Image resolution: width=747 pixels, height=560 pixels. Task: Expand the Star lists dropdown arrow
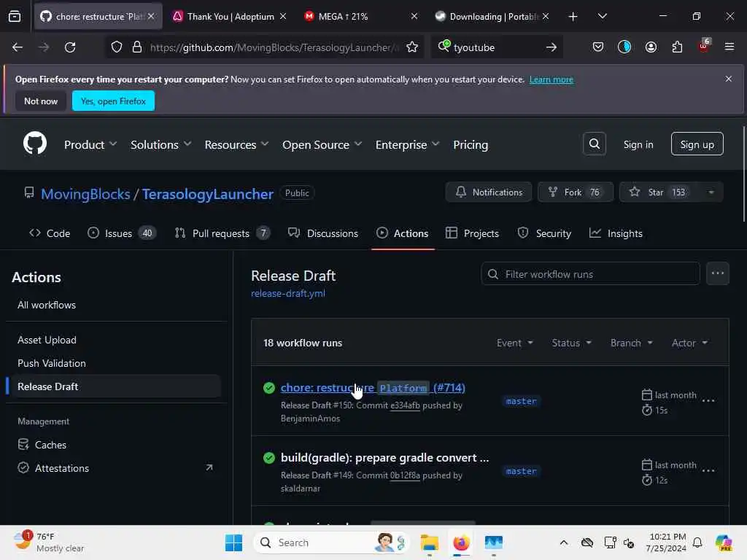tap(711, 192)
